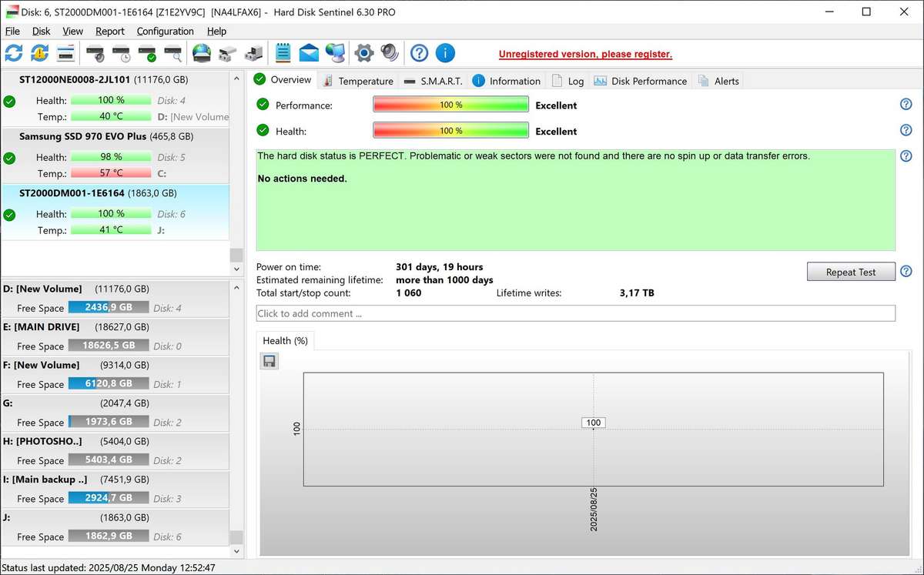
Task: Click the envelope email icon in toolbar
Action: [x=309, y=53]
